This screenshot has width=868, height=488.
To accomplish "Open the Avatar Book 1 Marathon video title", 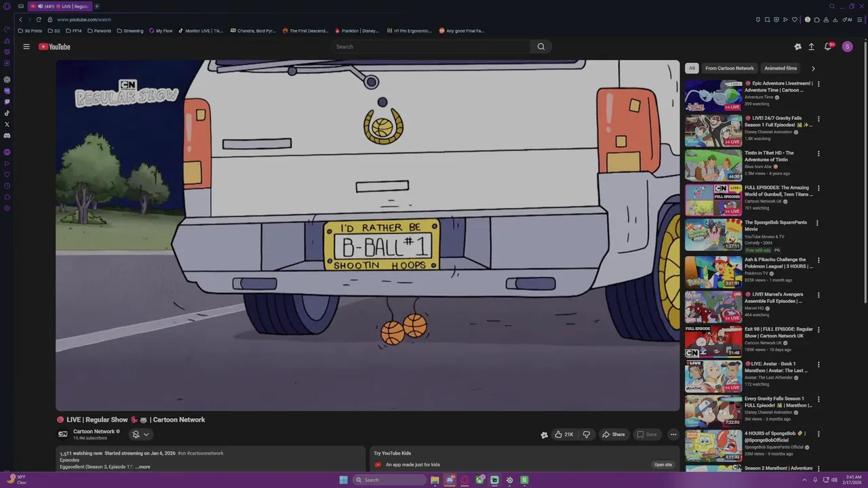I will pyautogui.click(x=776, y=367).
